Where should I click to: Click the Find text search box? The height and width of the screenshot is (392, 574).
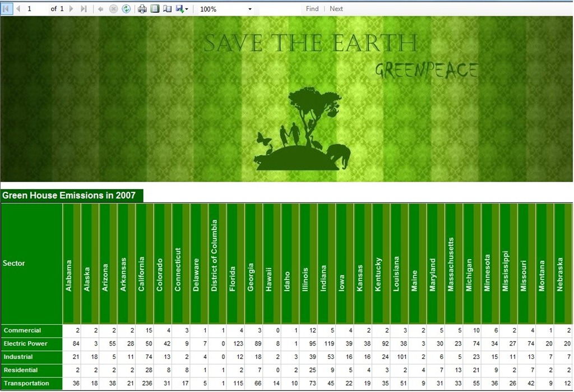click(280, 9)
